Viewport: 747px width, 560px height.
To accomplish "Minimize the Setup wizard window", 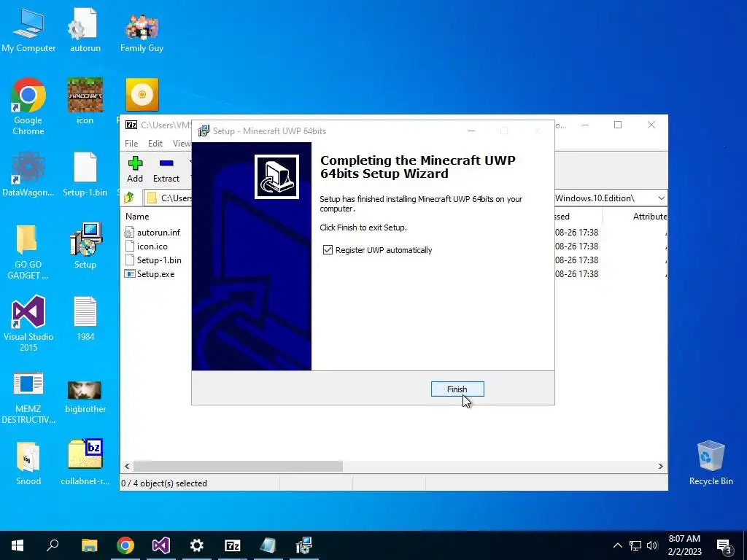I will click(471, 131).
